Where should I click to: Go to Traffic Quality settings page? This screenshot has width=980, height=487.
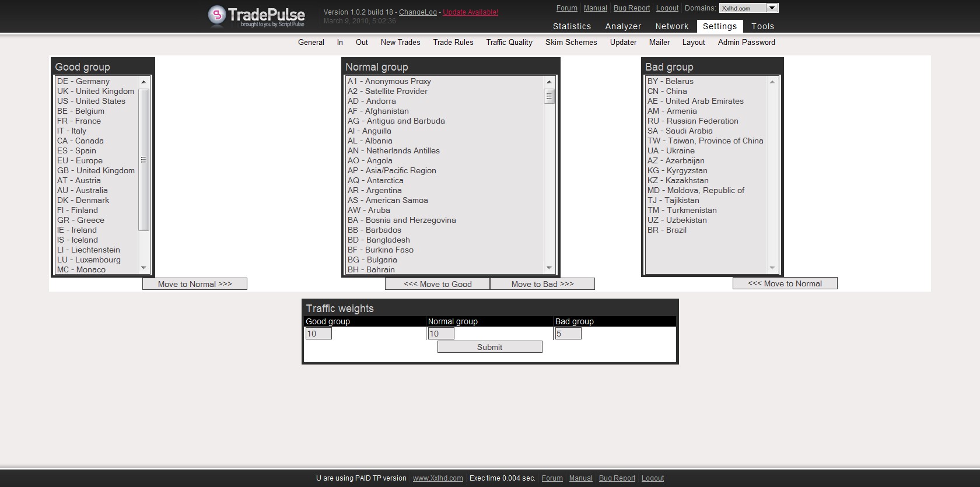click(509, 42)
